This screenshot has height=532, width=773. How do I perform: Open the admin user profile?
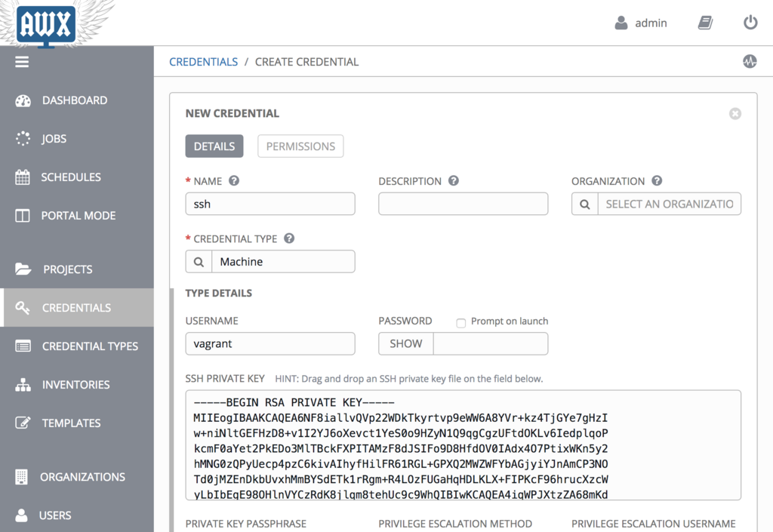pos(641,23)
